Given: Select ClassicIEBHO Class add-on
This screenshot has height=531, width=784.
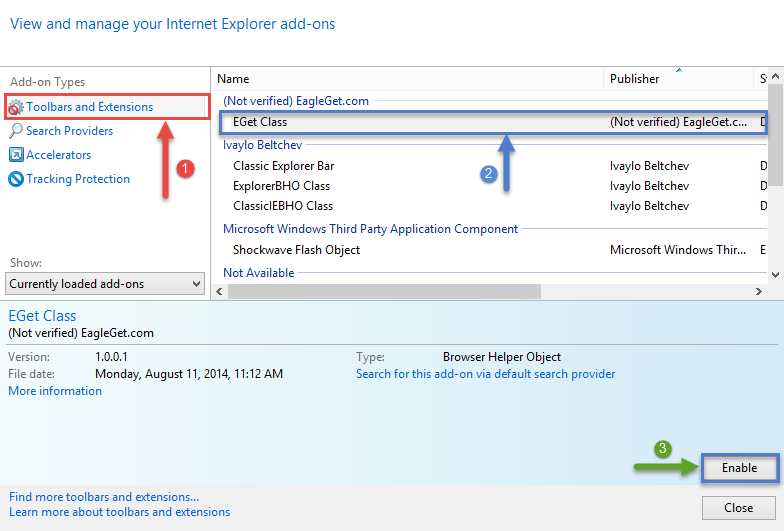Looking at the screenshot, I should [283, 206].
